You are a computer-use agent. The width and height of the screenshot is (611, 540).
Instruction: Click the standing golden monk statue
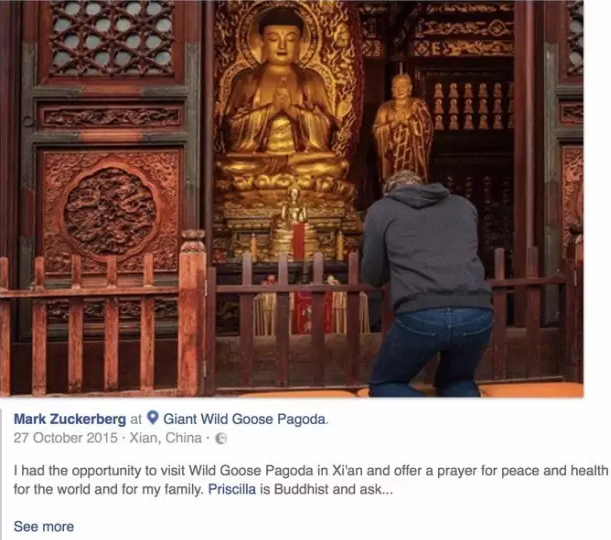(403, 127)
